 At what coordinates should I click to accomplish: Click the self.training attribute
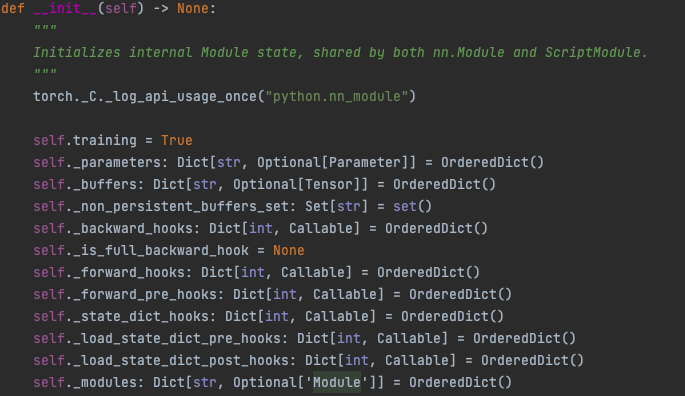(85, 140)
